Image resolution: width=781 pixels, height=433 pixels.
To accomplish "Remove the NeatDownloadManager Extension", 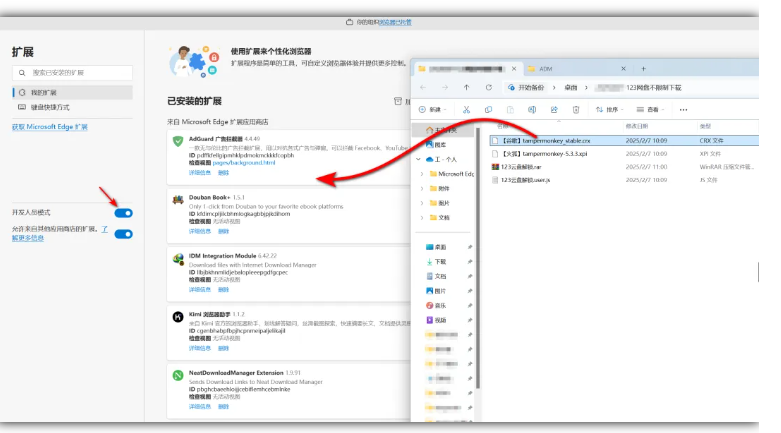I will coord(223,407).
